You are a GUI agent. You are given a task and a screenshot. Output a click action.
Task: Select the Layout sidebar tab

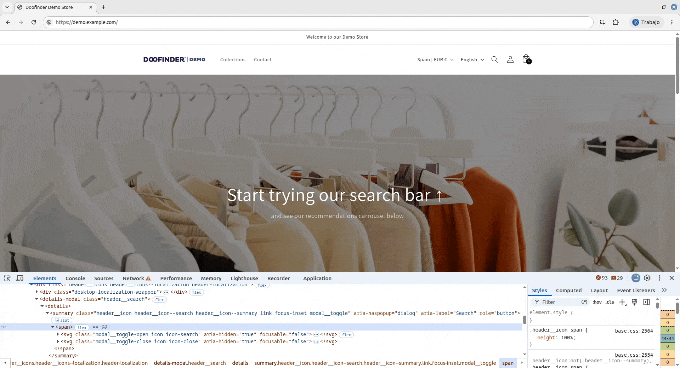point(599,290)
